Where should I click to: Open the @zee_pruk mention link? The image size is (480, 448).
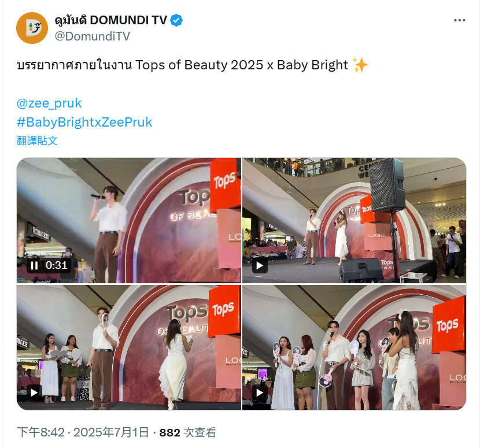click(x=49, y=103)
